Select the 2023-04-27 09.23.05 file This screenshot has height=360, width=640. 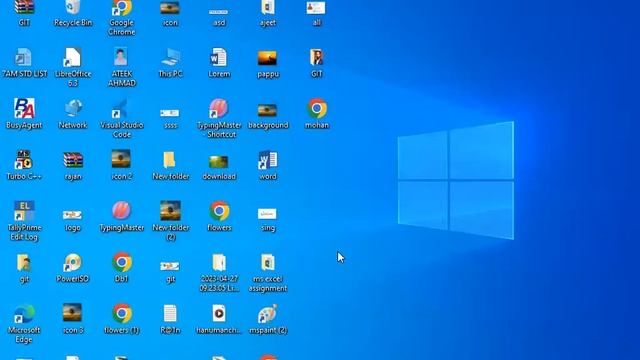pos(219,272)
